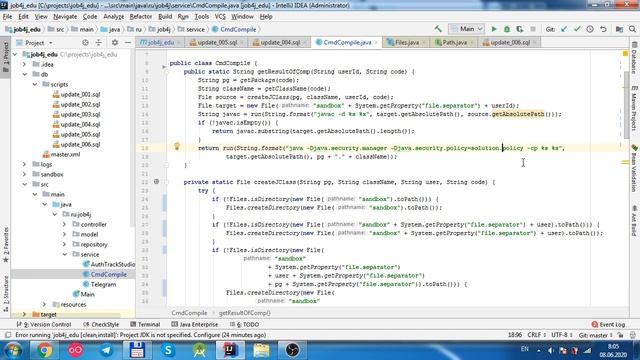640x360 pixels.
Task: Click the Stop process icon
Action: 533,29
